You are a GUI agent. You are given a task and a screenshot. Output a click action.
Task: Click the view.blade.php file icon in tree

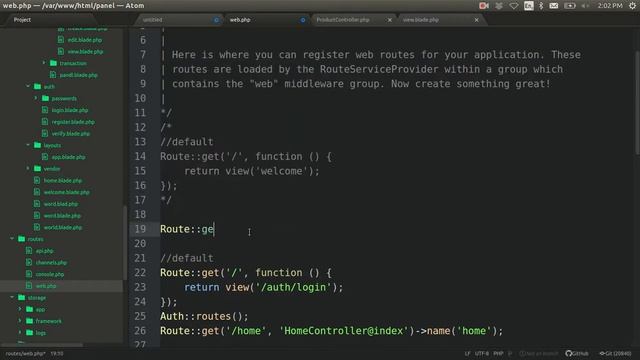(x=61, y=51)
